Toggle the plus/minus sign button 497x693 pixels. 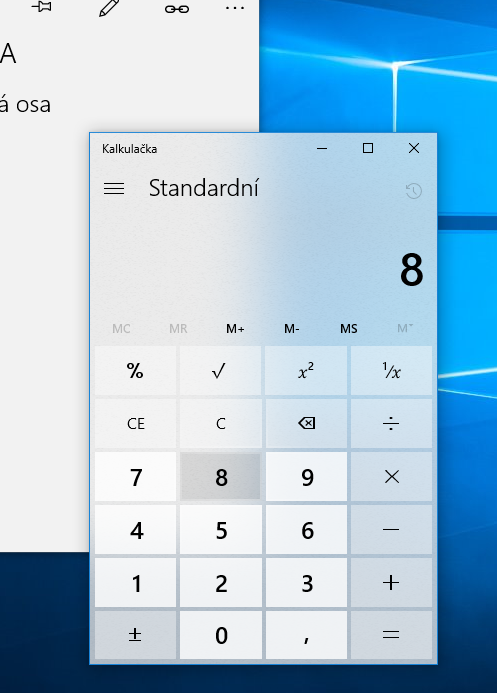coord(135,635)
